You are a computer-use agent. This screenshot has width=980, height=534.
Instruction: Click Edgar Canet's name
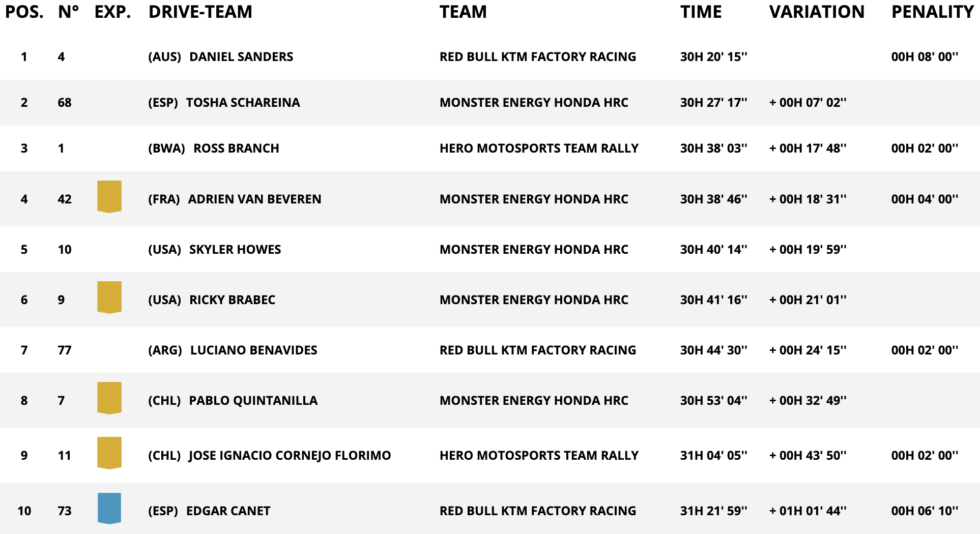228,511
